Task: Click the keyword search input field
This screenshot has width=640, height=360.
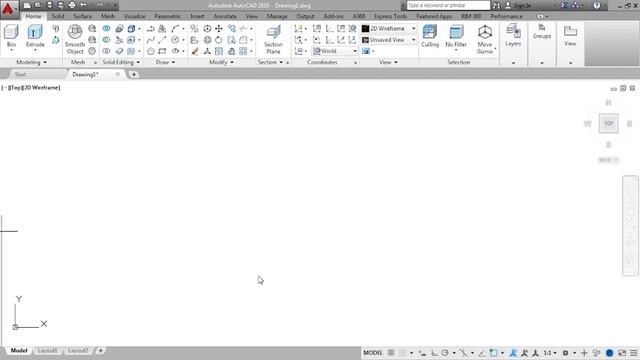Action: click(448, 5)
